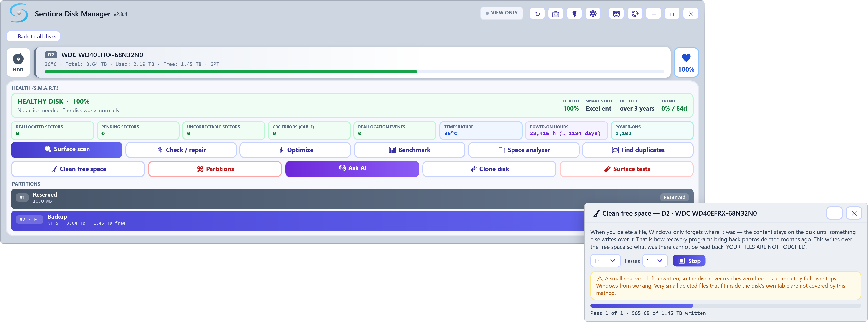Open Surface tests
This screenshot has height=322, width=868.
[x=627, y=169]
